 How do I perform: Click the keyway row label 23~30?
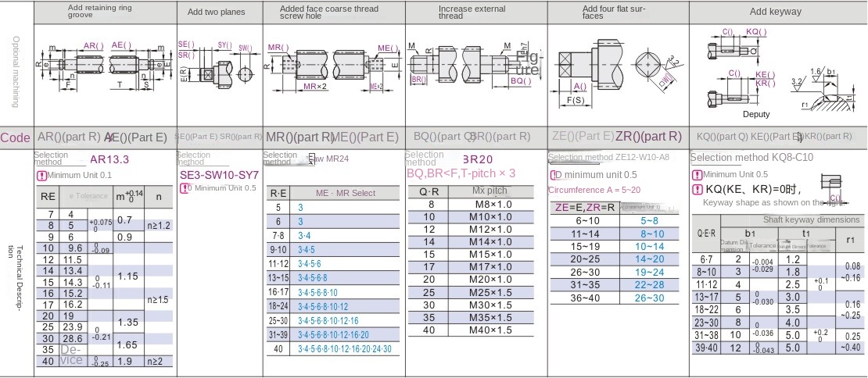(706, 323)
